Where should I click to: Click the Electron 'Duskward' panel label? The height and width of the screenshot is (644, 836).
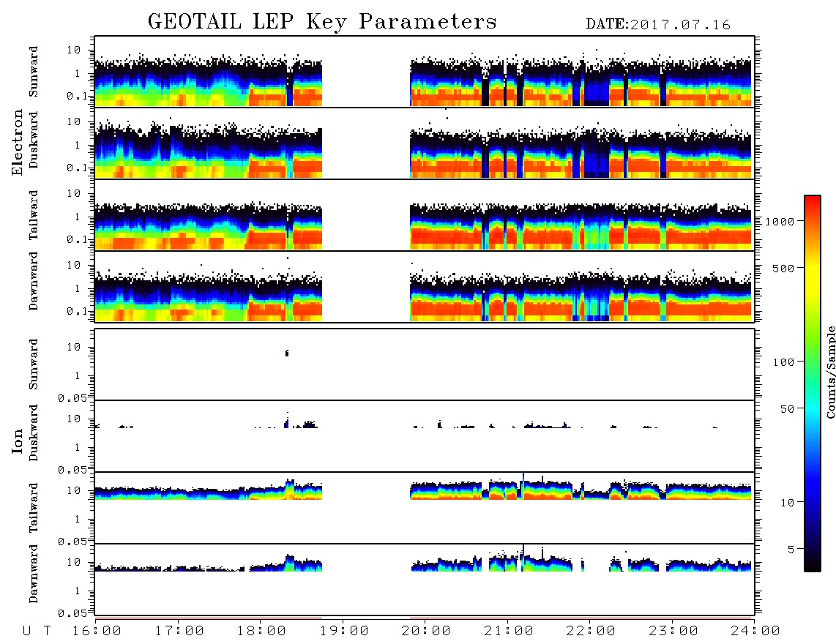pyautogui.click(x=34, y=140)
